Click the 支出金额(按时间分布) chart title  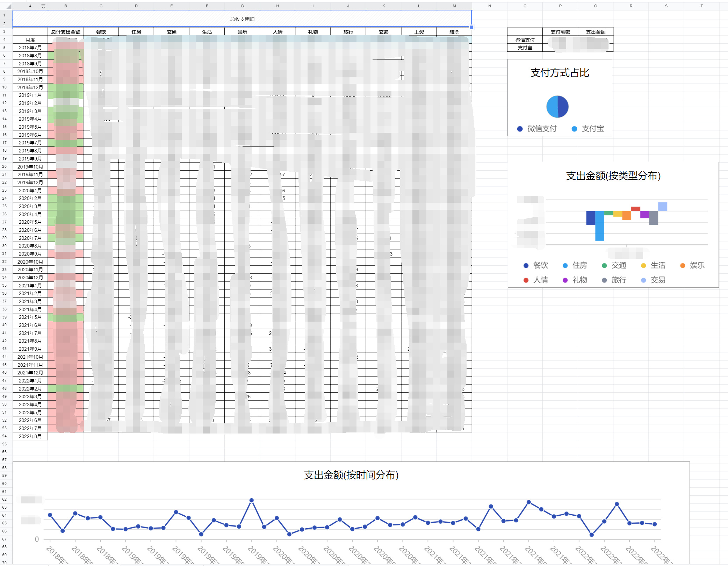point(351,475)
